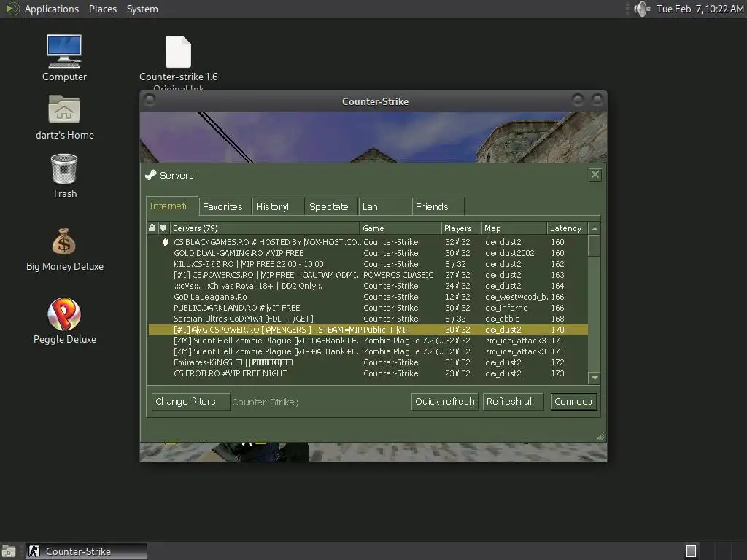The height and width of the screenshot is (560, 747).
Task: Select the GoD.LaLeagane.Ro server row
Action: tap(368, 297)
